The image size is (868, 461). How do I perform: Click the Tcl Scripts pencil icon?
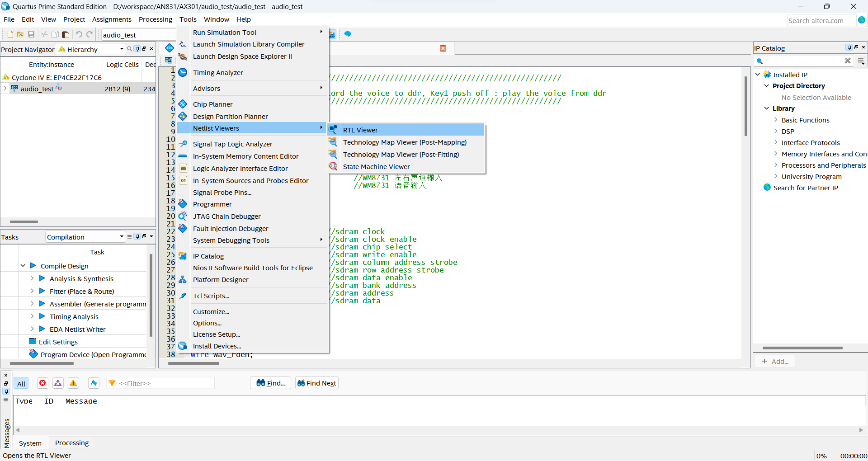(183, 296)
